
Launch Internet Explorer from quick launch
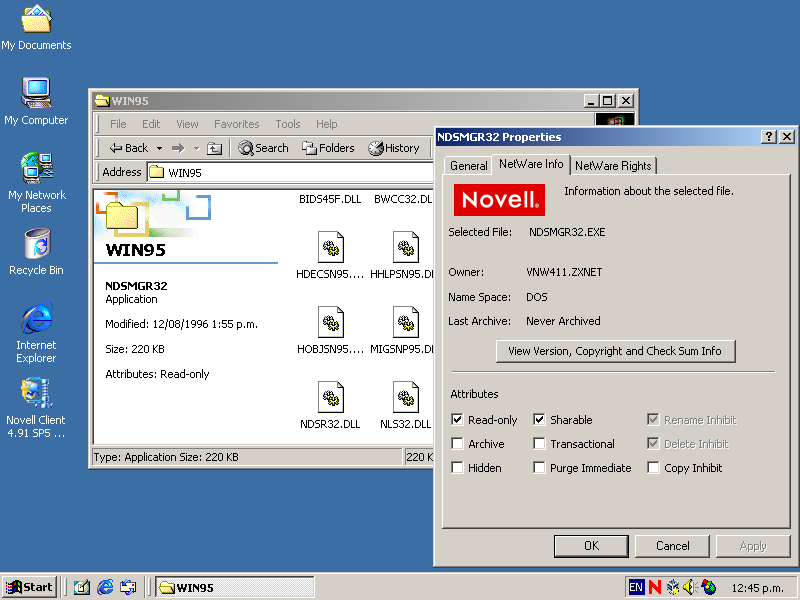(x=105, y=587)
